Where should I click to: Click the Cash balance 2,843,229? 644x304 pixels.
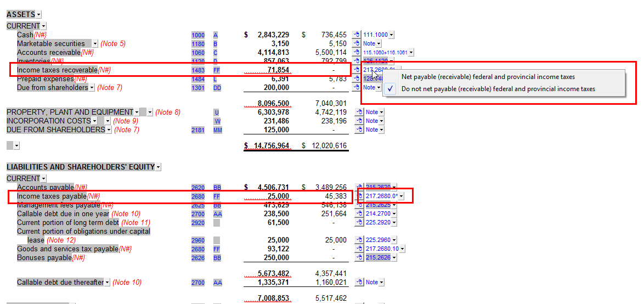(273, 35)
